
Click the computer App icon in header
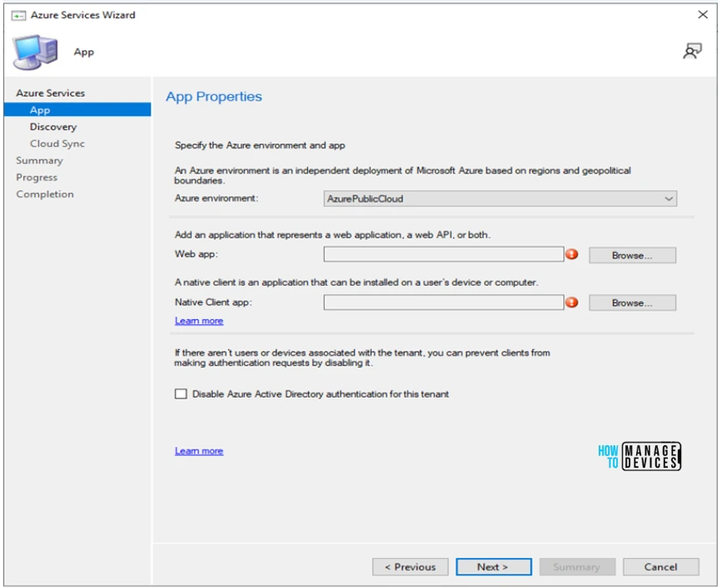coord(36,52)
